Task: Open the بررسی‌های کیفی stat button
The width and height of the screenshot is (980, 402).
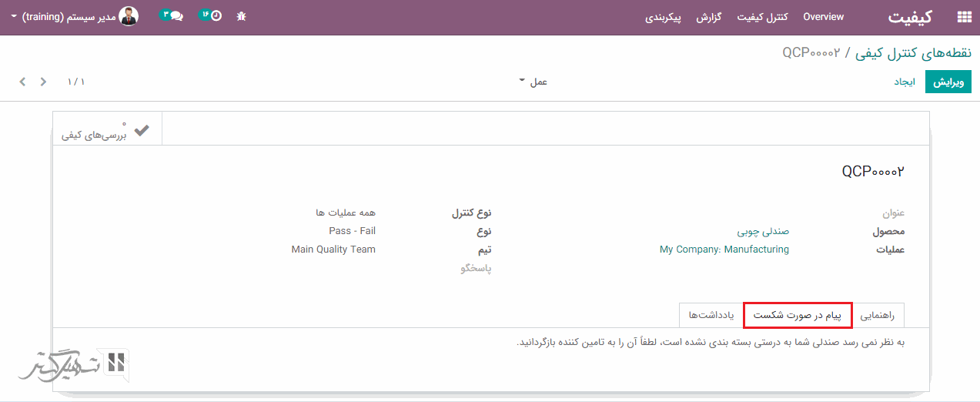Action: click(108, 128)
